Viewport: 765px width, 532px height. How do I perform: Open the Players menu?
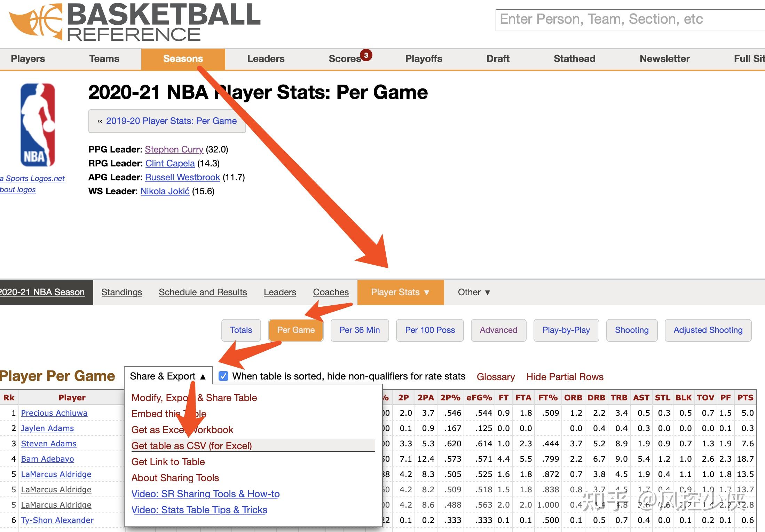(x=28, y=58)
